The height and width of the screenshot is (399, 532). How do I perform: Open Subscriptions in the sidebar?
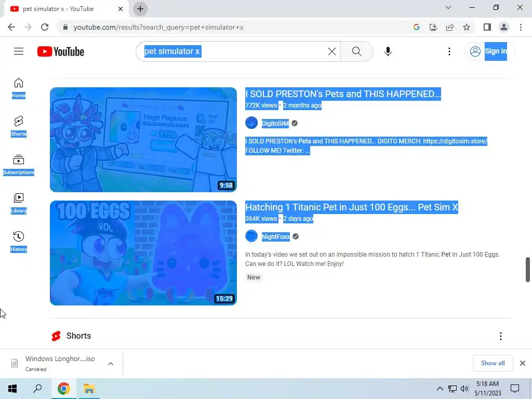tap(19, 165)
